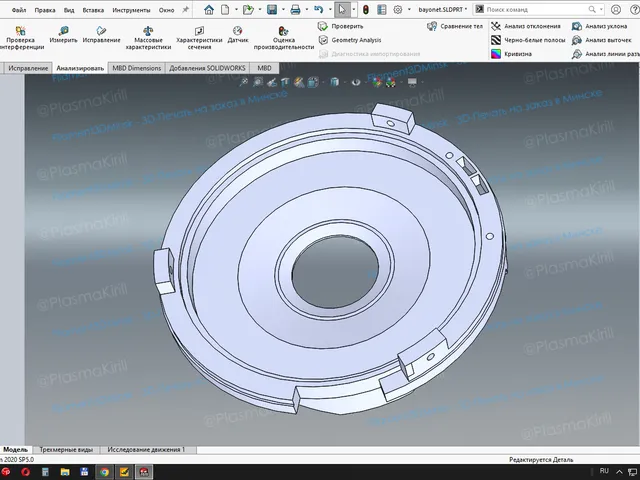Open the Окно menu
Image resolution: width=640 pixels, height=480 pixels.
click(167, 10)
